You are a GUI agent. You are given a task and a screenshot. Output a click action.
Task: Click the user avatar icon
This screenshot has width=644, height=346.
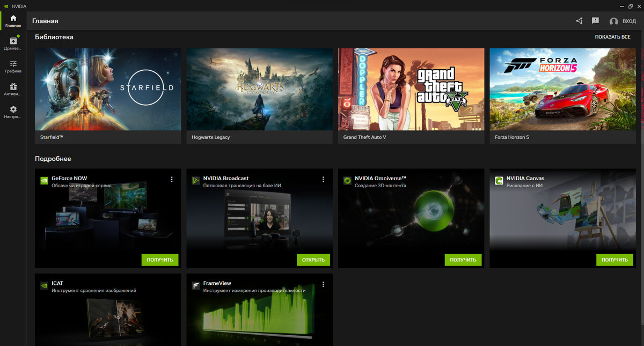point(614,21)
